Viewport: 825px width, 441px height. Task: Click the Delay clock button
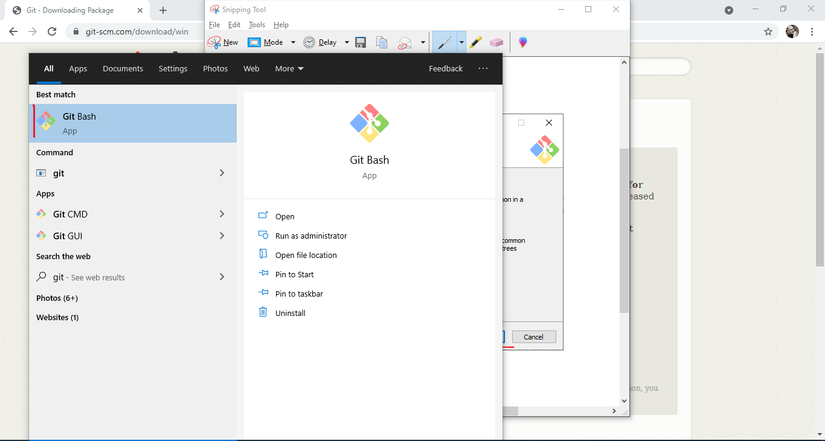click(x=320, y=43)
